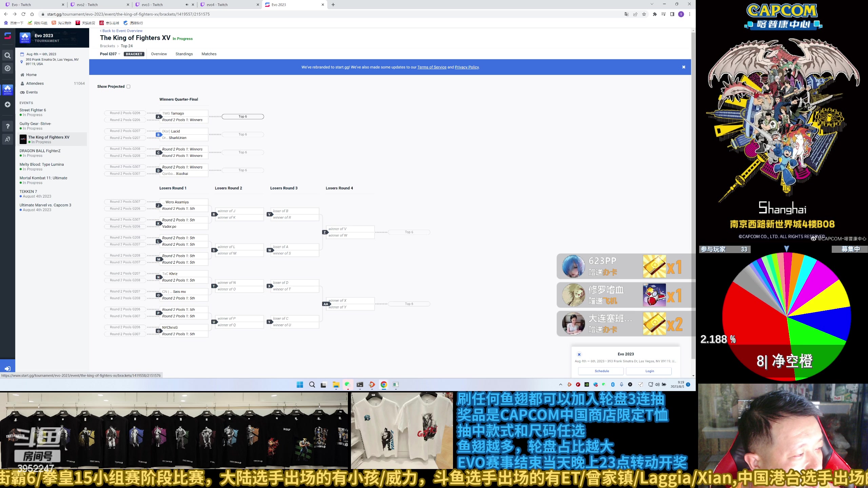Dismiss the blue rebrand banner
The width and height of the screenshot is (868, 488).
click(x=684, y=67)
